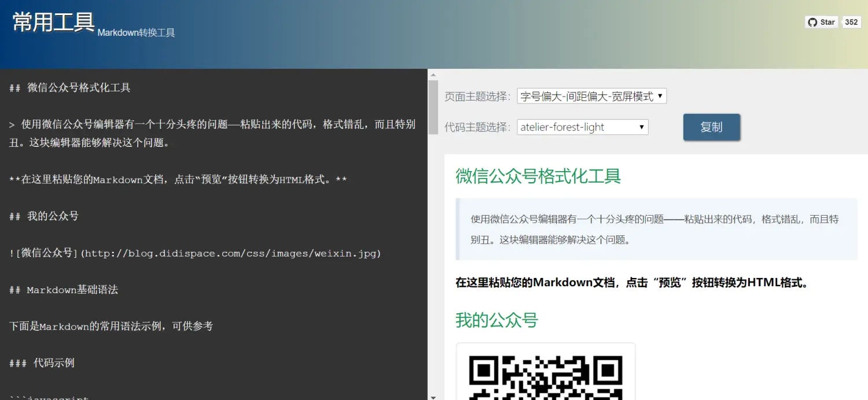Open the 352 stargazers count link
Viewport: 868px width, 400px height.
pyautogui.click(x=851, y=22)
